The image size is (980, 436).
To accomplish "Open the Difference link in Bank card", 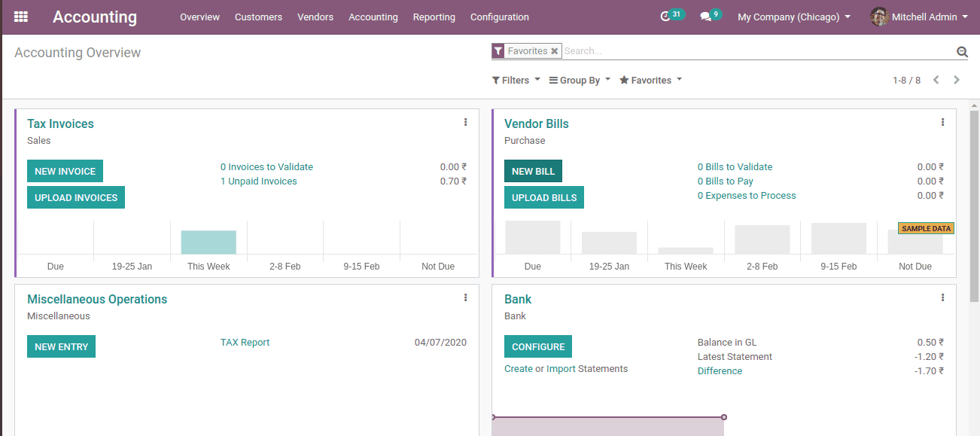I will tap(720, 371).
